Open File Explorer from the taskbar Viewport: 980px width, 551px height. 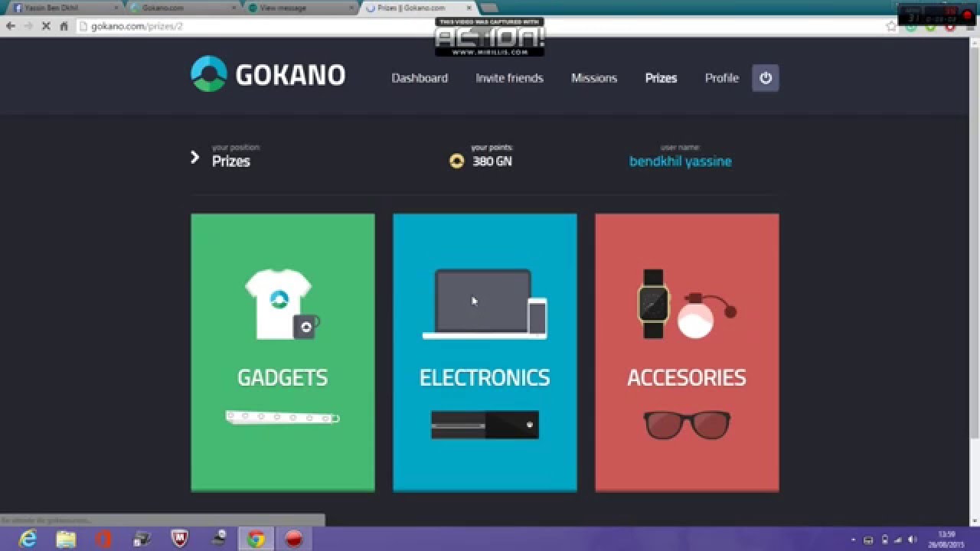[66, 539]
